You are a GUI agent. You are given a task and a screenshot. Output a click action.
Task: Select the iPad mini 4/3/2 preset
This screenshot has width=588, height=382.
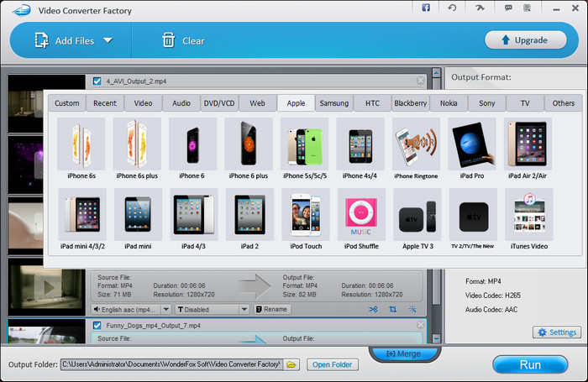pos(82,219)
